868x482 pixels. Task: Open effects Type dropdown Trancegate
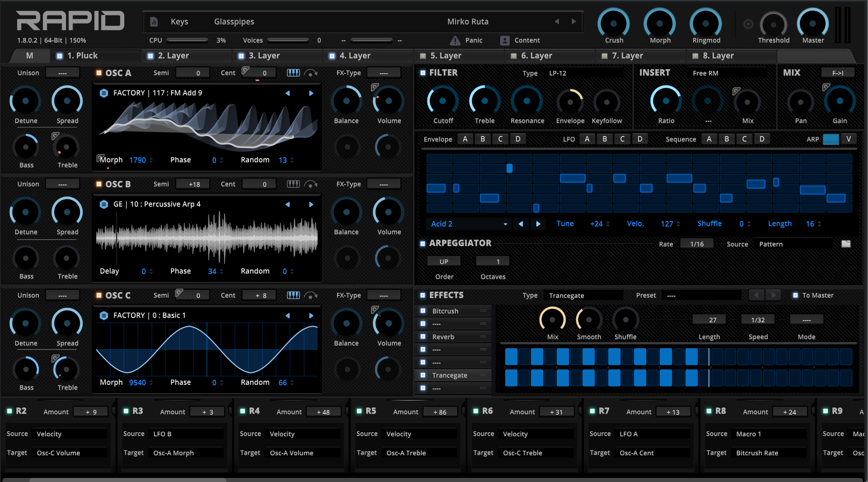[x=583, y=295]
